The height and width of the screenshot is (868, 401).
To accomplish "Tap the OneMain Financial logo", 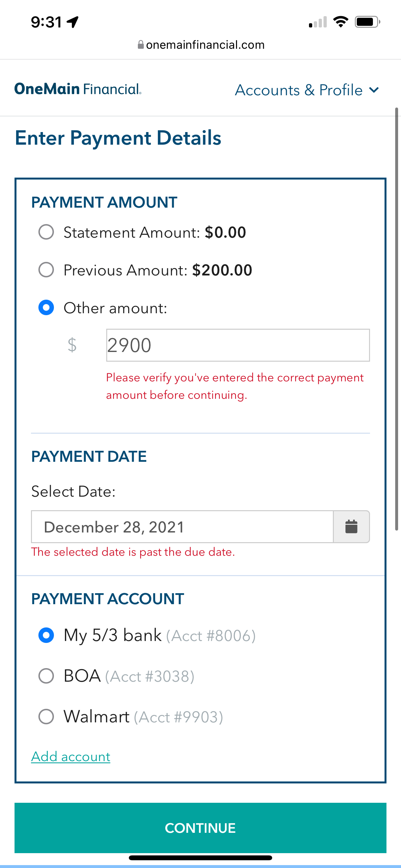I will click(78, 89).
